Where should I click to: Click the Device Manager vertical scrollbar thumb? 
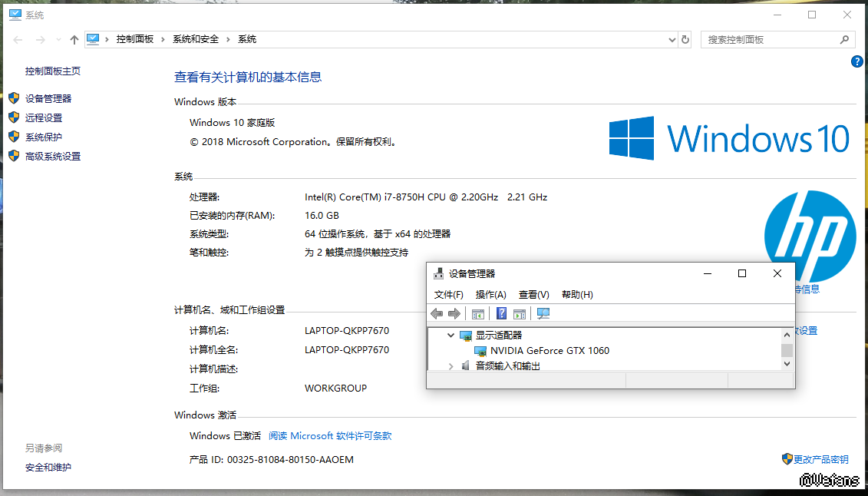(x=787, y=350)
